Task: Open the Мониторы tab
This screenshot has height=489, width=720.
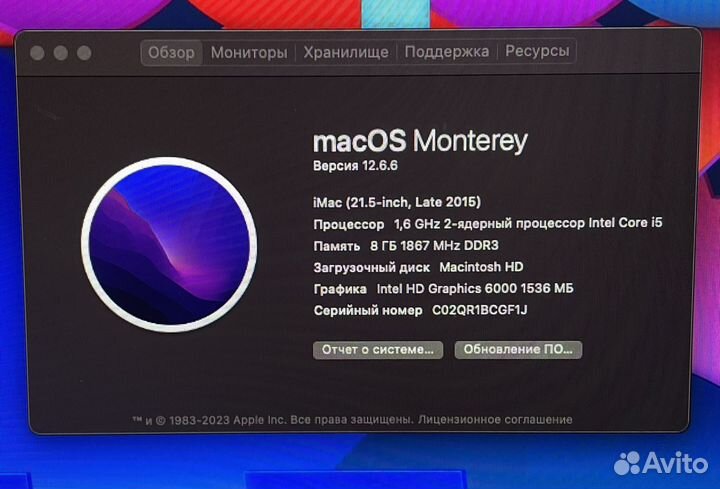Action: 249,52
